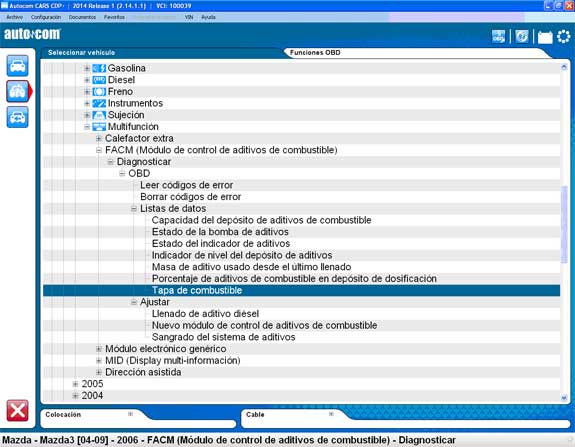This screenshot has width=575, height=447.
Task: Collapse the Listas de datos node
Action: click(134, 209)
